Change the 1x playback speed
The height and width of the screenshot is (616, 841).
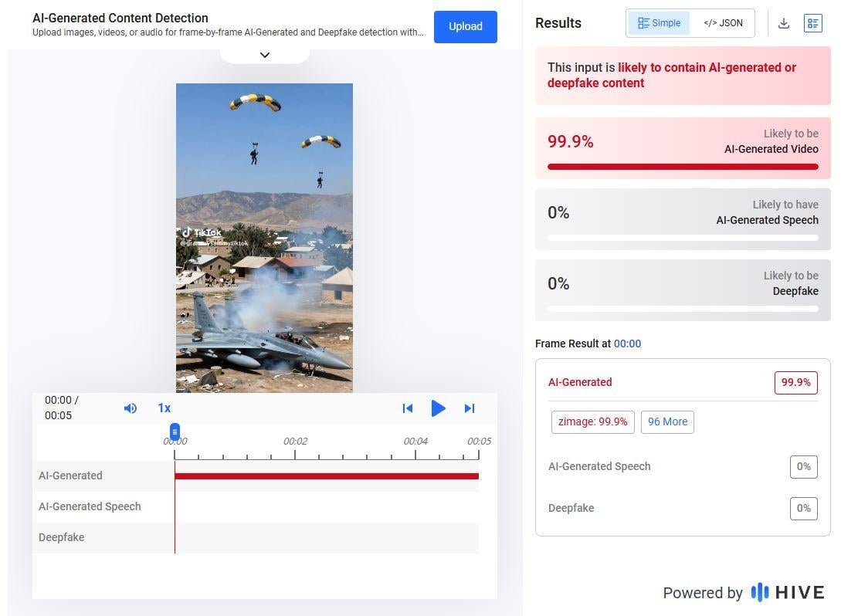(x=164, y=408)
